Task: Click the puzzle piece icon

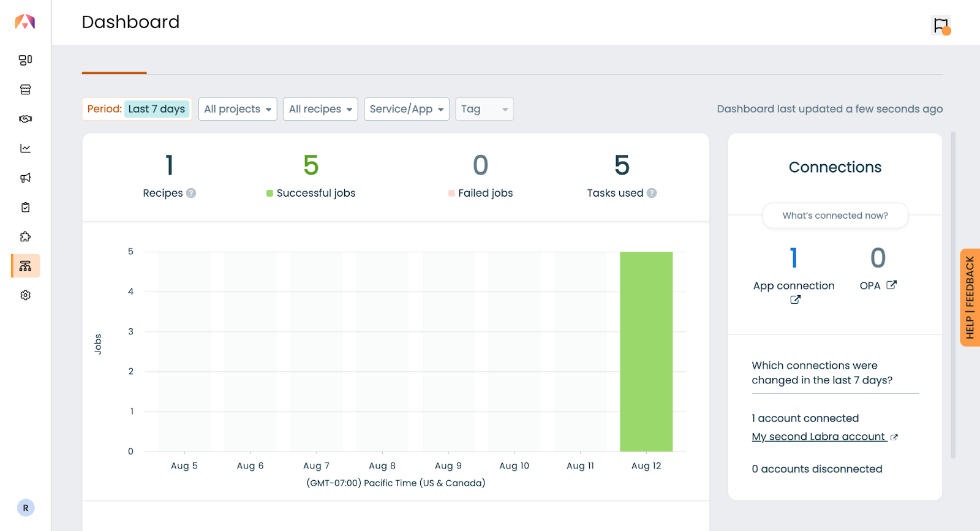Action: pyautogui.click(x=25, y=236)
